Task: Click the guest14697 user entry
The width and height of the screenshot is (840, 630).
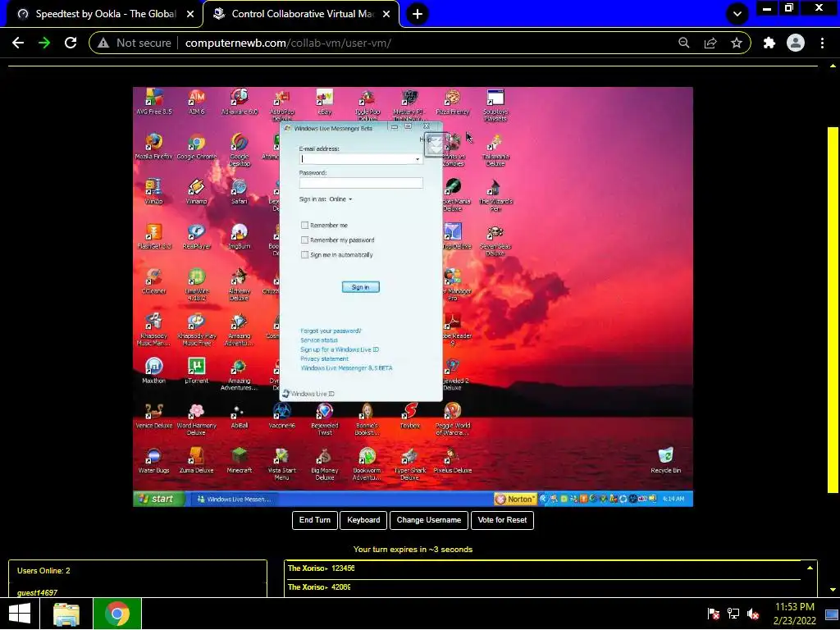Action: (38, 592)
